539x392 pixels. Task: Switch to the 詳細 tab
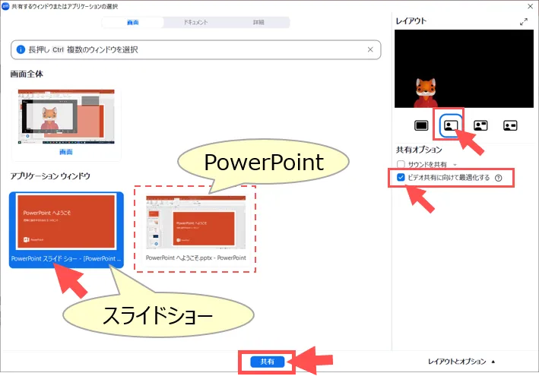pyautogui.click(x=258, y=22)
